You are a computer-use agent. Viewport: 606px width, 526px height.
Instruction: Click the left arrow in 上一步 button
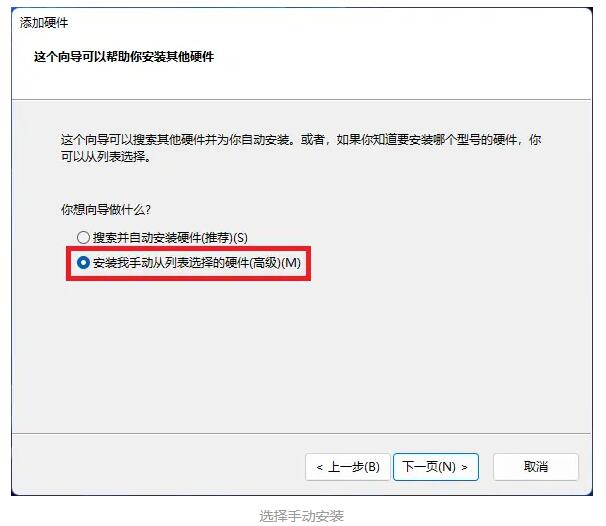(x=319, y=468)
